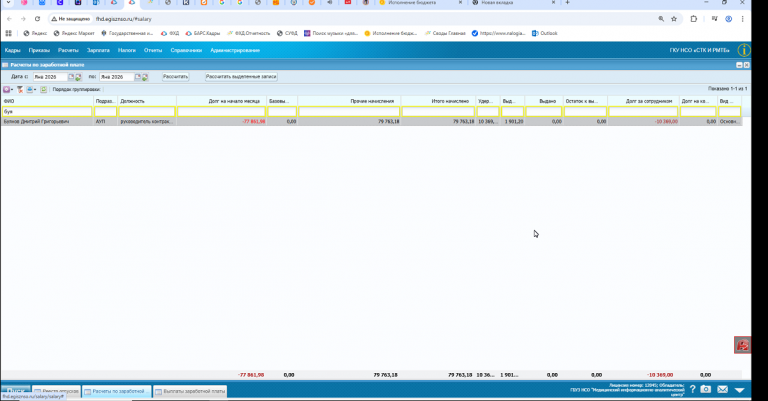Sort by Выдано column header
The image size is (768, 401).
coord(544,101)
